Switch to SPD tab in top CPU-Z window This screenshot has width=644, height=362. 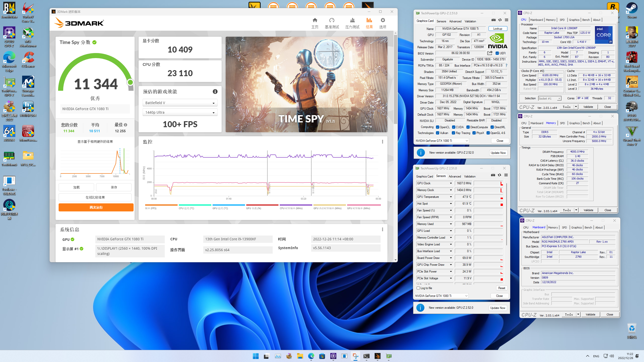(x=562, y=20)
